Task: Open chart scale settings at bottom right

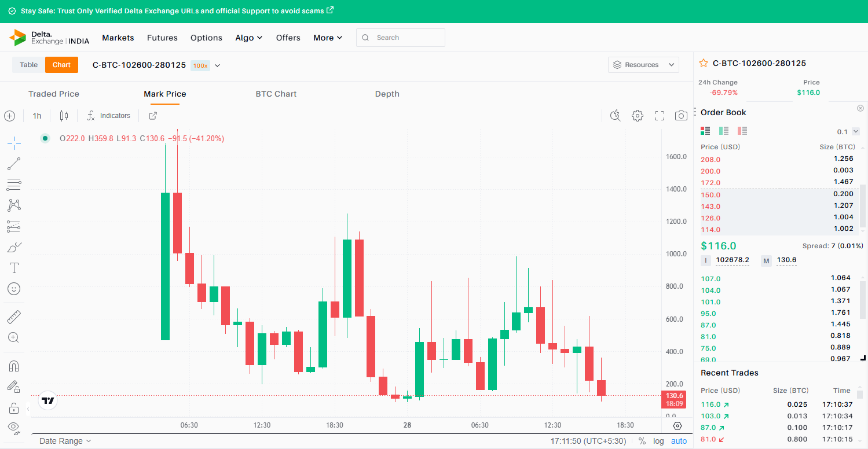Action: [677, 426]
